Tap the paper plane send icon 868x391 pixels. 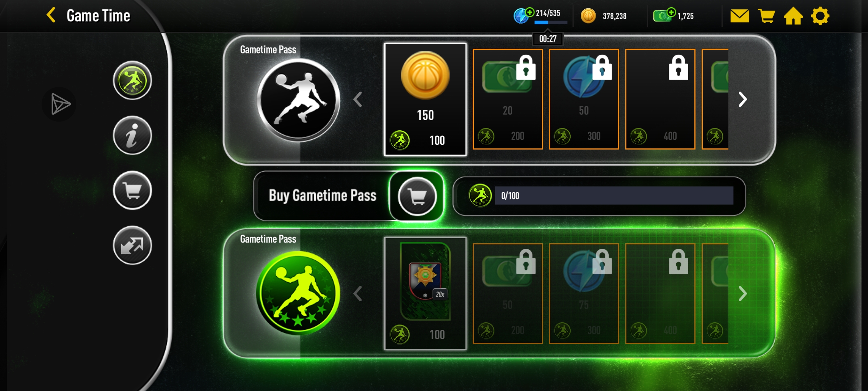coord(60,104)
